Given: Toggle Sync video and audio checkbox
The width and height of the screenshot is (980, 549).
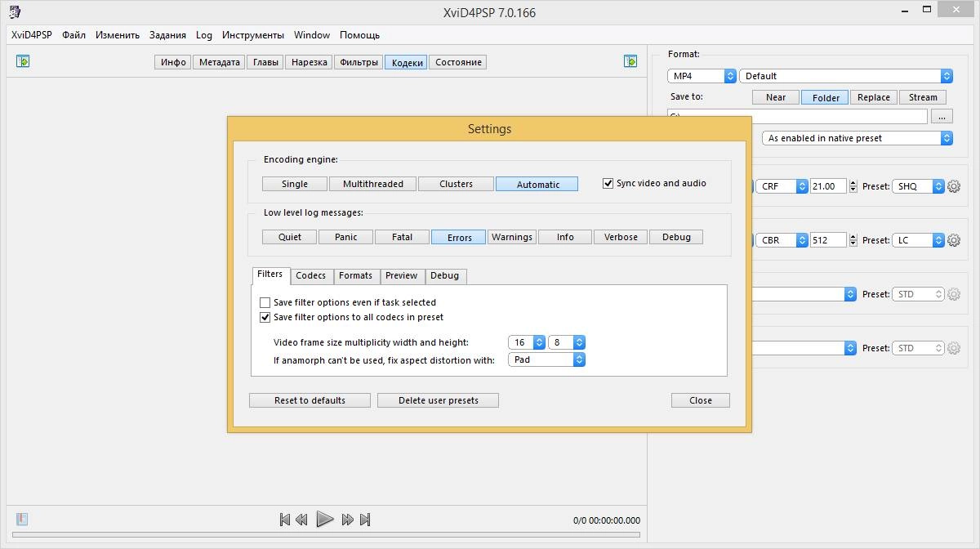Looking at the screenshot, I should click(x=608, y=183).
